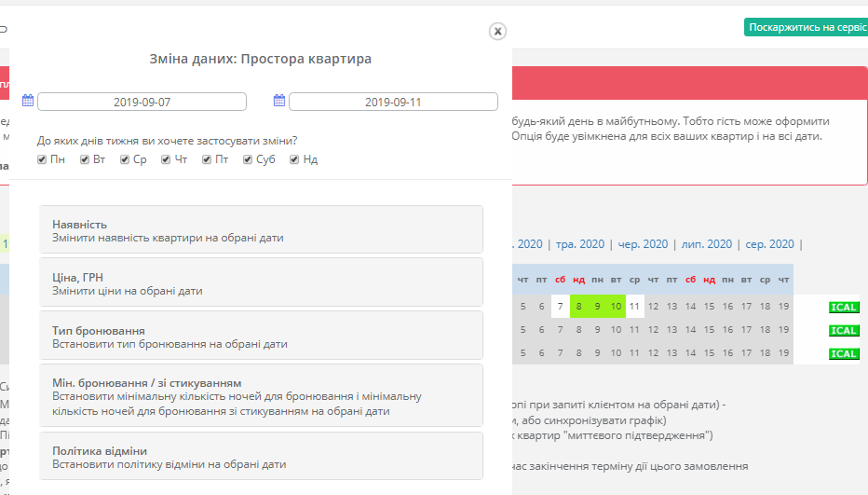Click the Поскаржитись на сервіс button

coord(806,27)
